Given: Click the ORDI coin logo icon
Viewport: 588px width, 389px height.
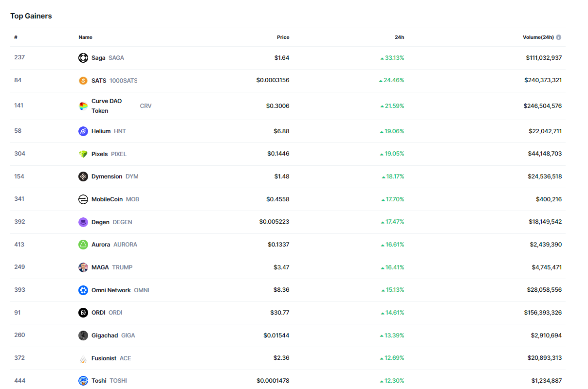Looking at the screenshot, I should tap(83, 313).
